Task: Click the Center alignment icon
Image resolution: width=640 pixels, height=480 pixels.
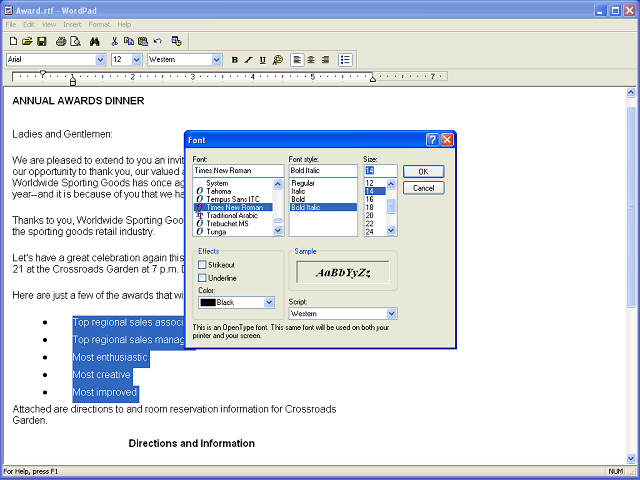Action: pos(311,60)
